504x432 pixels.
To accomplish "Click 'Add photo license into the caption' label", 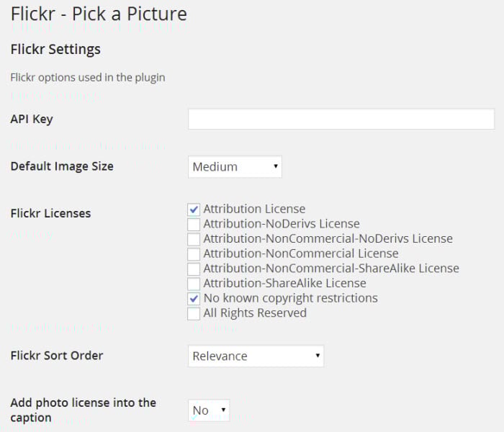I will tap(84, 410).
